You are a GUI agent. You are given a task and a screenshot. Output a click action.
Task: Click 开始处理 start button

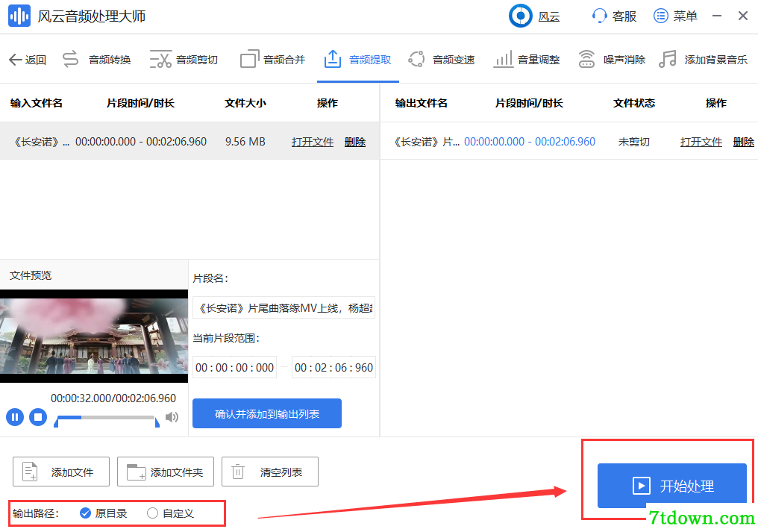click(x=672, y=486)
